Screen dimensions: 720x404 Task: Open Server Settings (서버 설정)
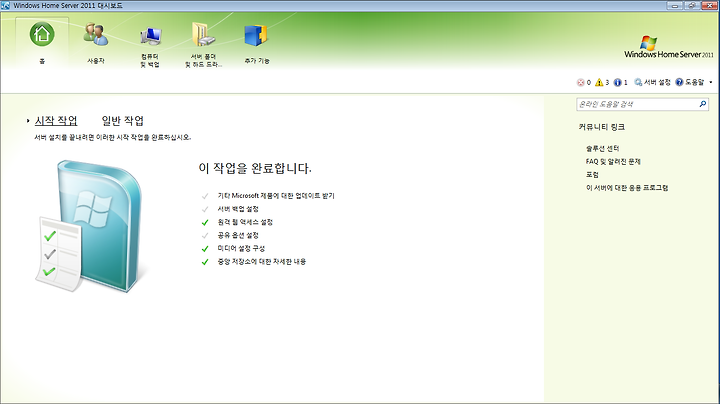point(652,83)
